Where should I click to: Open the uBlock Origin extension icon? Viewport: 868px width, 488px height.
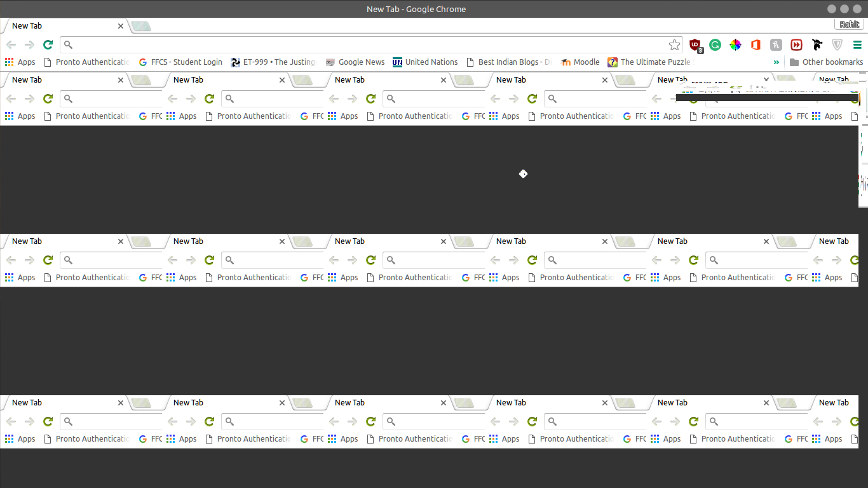[x=695, y=44]
